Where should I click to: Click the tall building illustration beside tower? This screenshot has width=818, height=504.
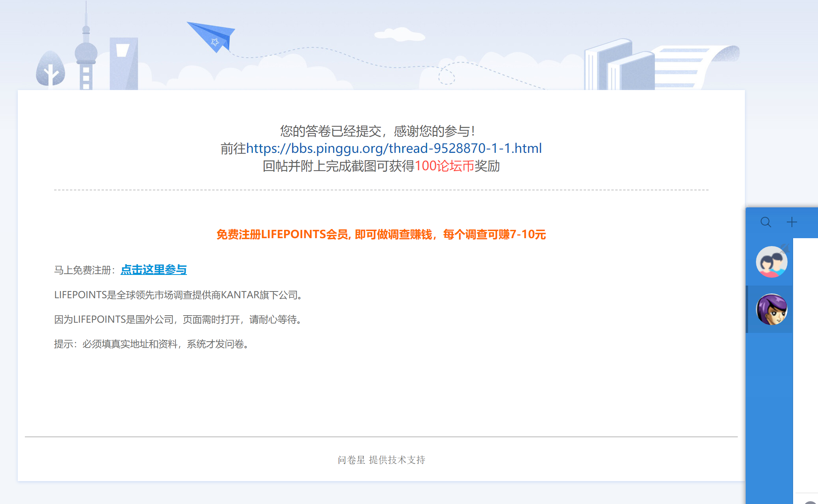(x=124, y=63)
